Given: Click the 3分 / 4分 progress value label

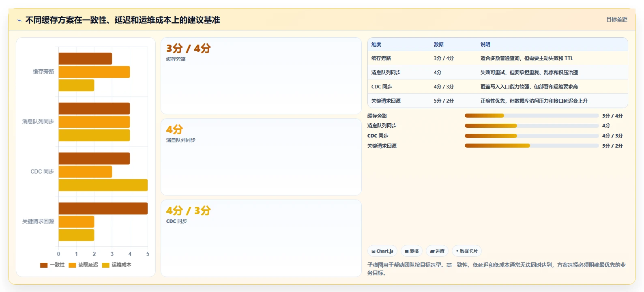Looking at the screenshot, I should pos(612,116).
